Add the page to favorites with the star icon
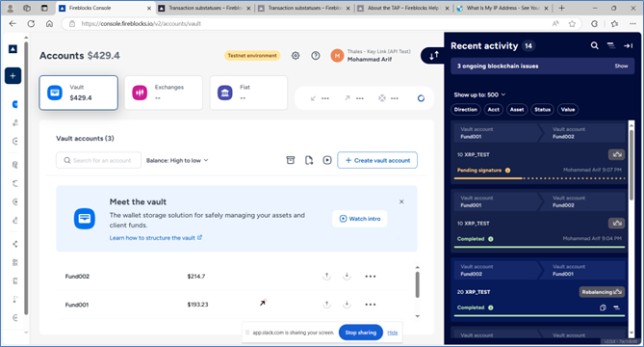Viewport: 644px width, 347px height. (572, 24)
